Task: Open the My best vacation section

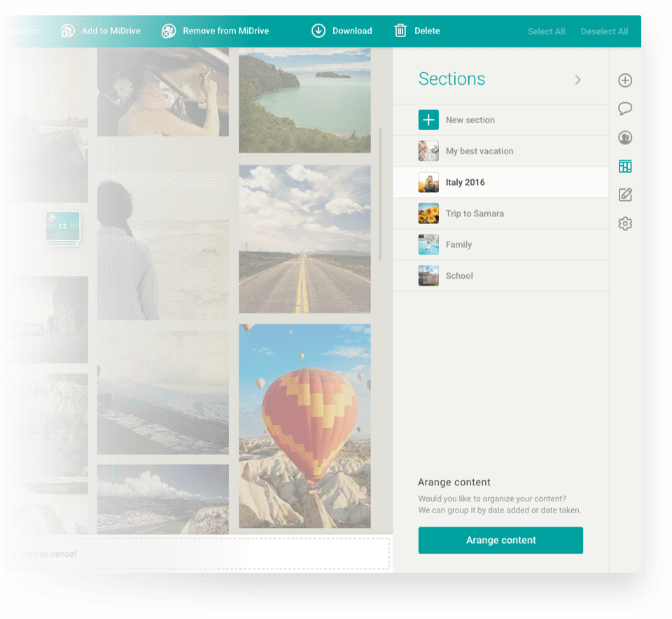Action: (x=479, y=151)
